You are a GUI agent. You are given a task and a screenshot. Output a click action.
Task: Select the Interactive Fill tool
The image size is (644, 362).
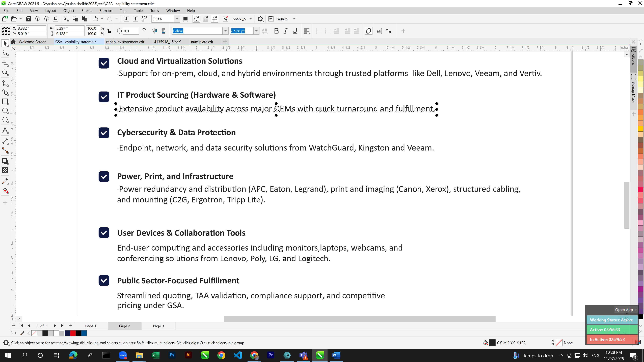(x=5, y=191)
